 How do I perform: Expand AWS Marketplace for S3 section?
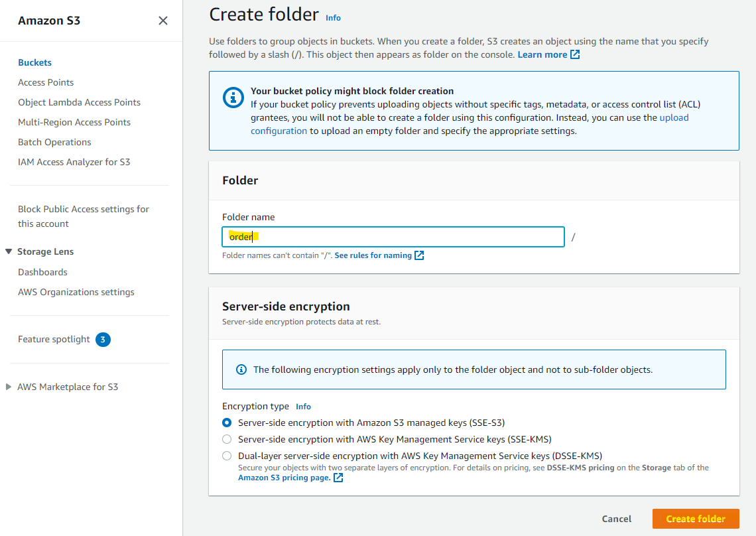pos(8,387)
